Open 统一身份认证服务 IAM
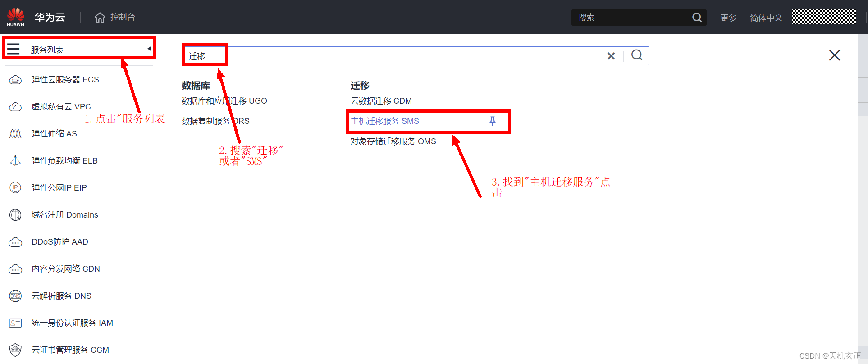The width and height of the screenshot is (868, 364). (x=72, y=323)
